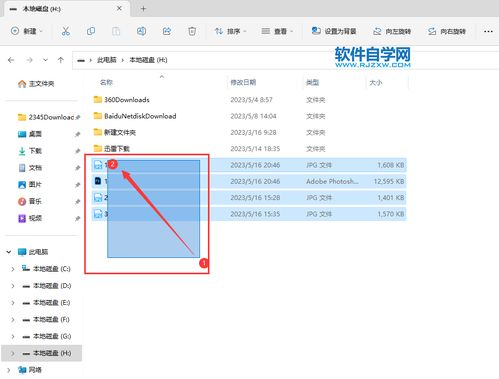This screenshot has height=379, width=499.
Task: Click the Forward navigation arrow
Action: [30, 60]
